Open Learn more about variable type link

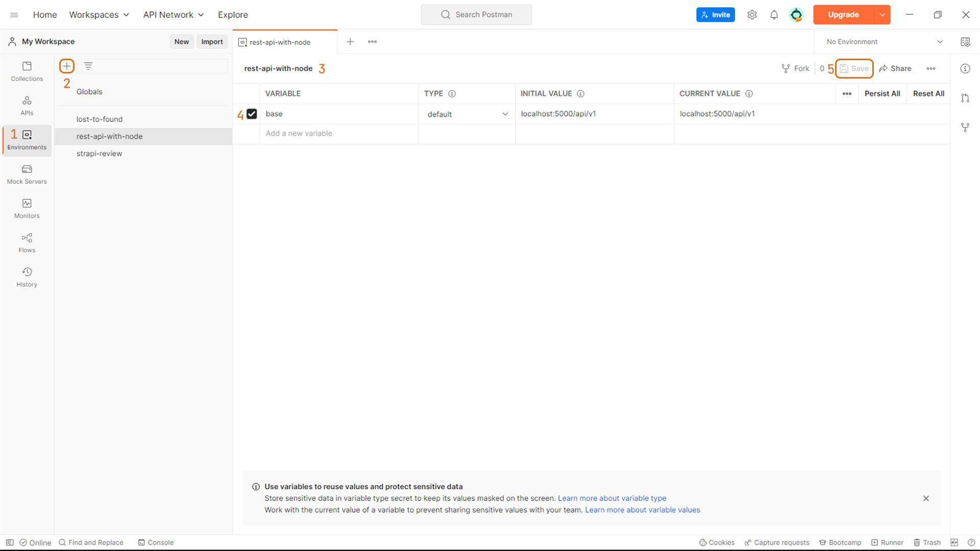(611, 498)
